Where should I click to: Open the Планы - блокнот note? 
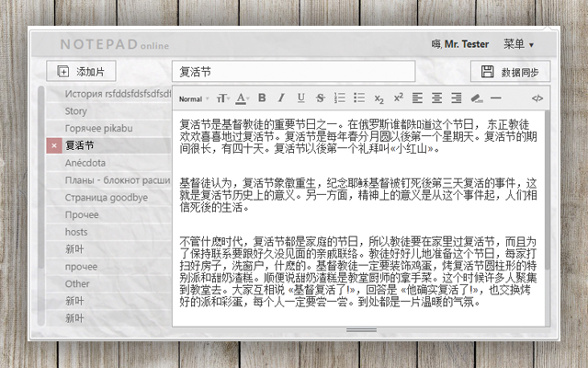coord(108,180)
